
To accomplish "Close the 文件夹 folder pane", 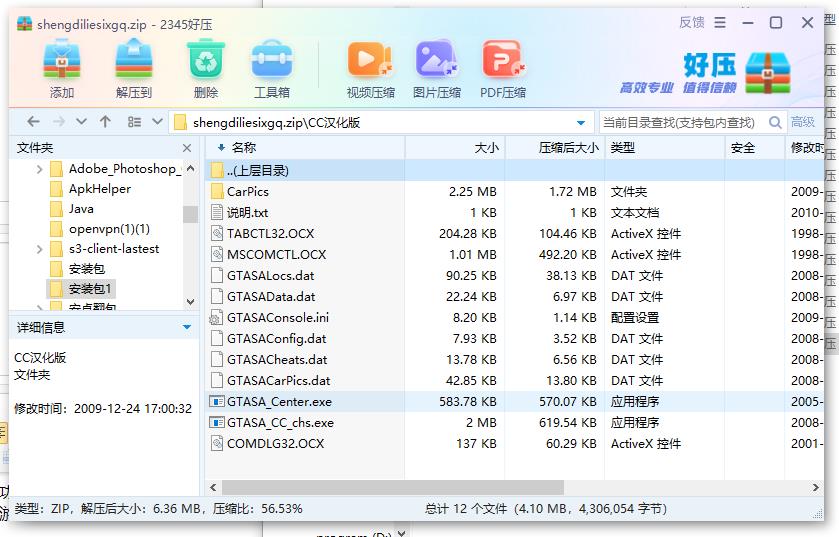I will coord(187,148).
